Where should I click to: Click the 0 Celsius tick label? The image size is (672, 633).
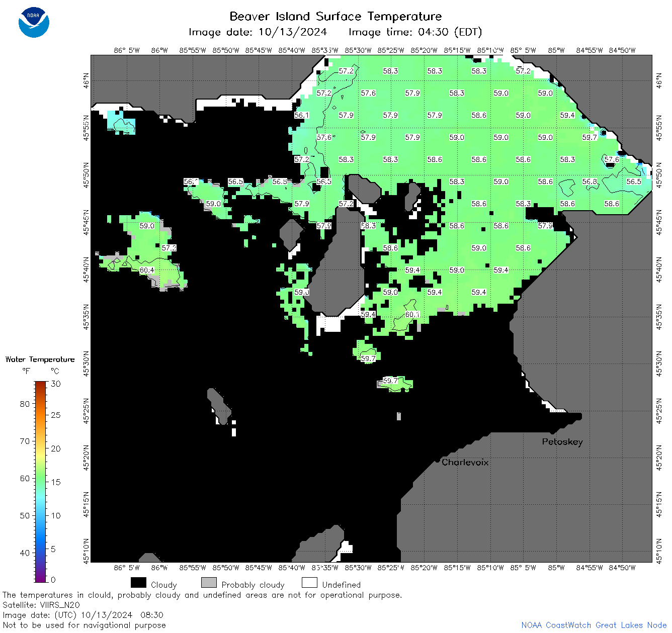(x=53, y=580)
